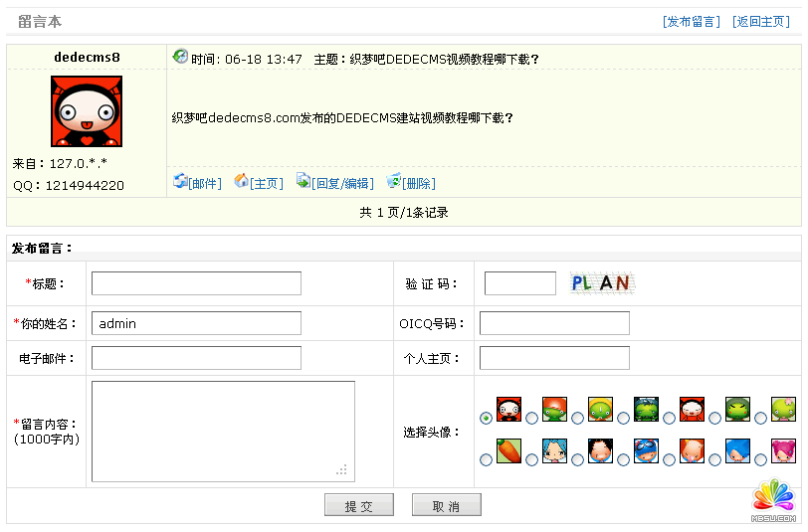Click the homepage (主页) house icon

tap(241, 181)
